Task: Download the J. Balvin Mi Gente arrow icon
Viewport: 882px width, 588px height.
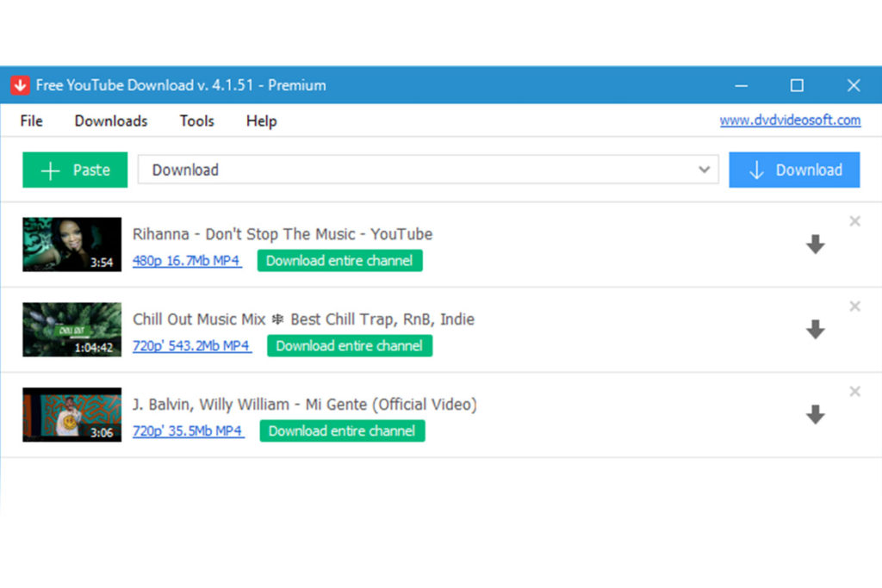Action: pos(815,415)
